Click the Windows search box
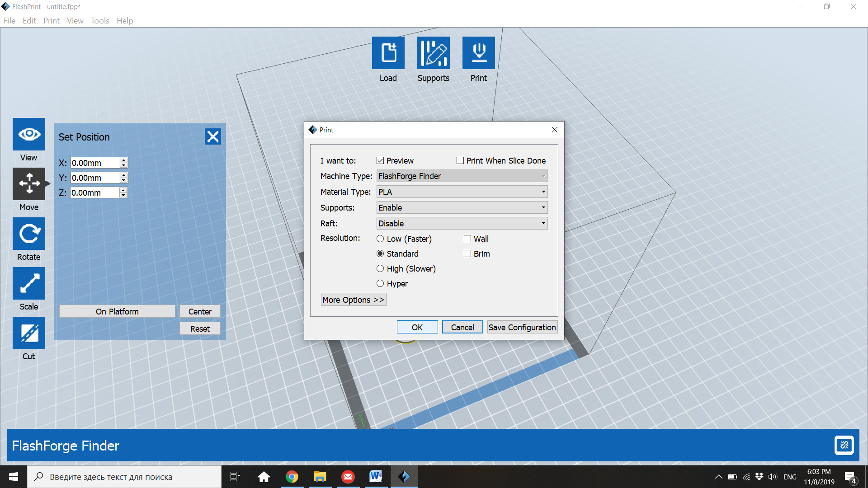Image resolution: width=868 pixels, height=488 pixels. 124,477
